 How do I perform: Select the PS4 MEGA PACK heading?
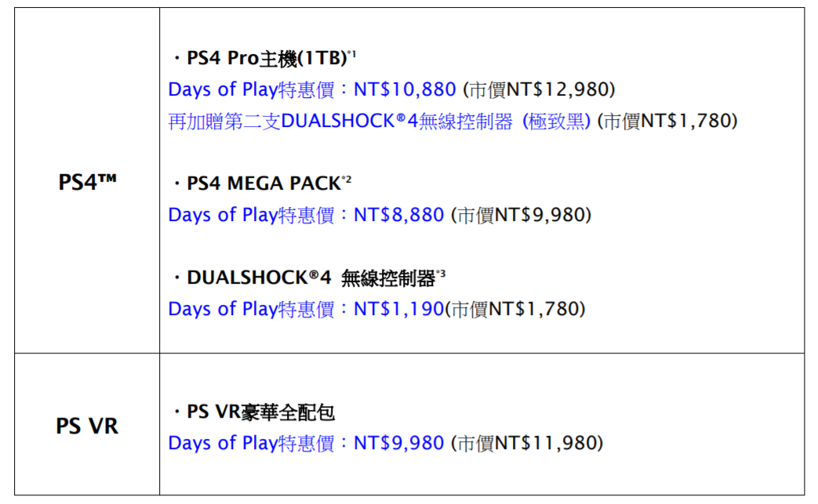coord(263,183)
